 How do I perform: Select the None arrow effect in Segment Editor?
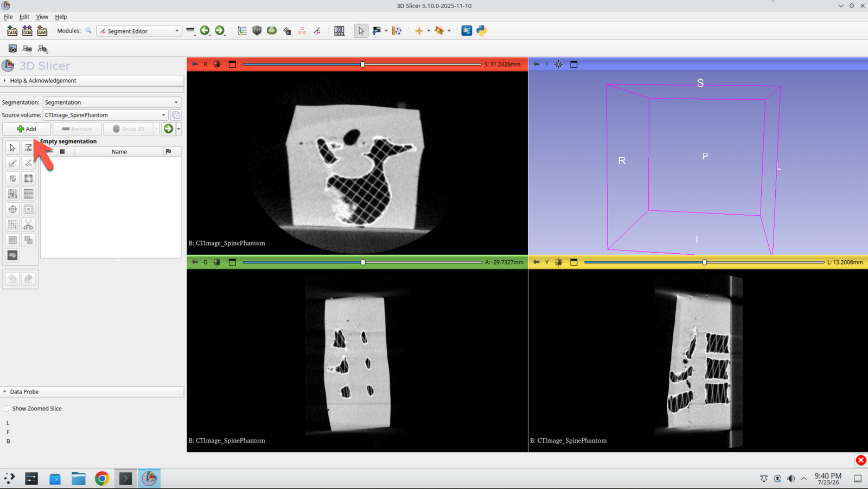click(12, 147)
